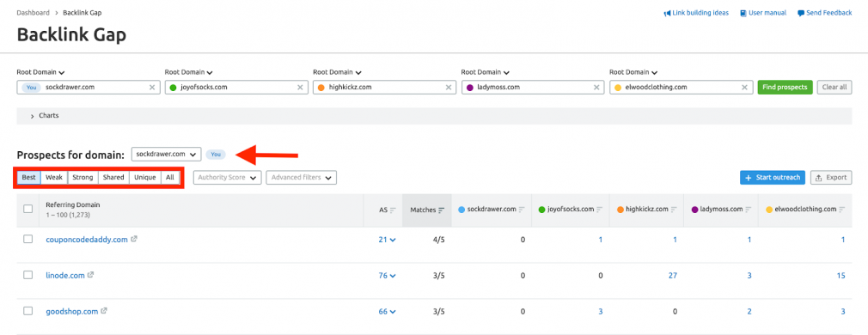Open Root Domain dropdown above elwoodclothing.com
Screen dimensions: 868x335
click(x=634, y=72)
